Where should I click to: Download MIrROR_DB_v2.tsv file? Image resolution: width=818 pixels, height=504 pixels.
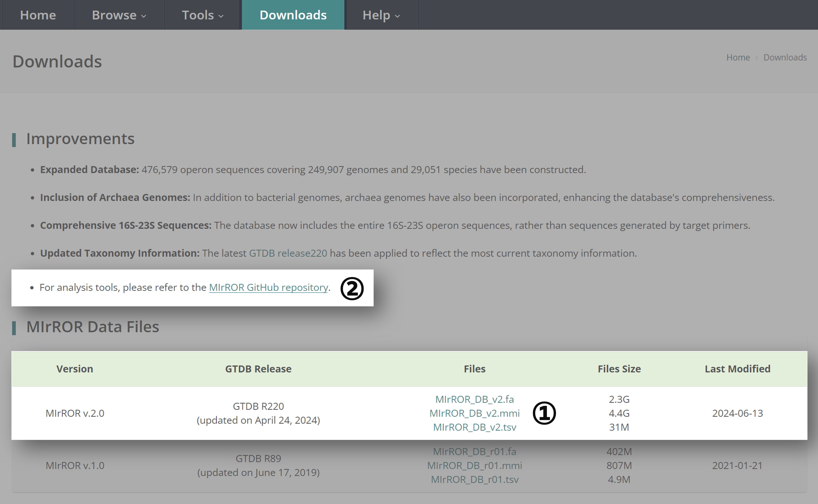click(x=474, y=427)
